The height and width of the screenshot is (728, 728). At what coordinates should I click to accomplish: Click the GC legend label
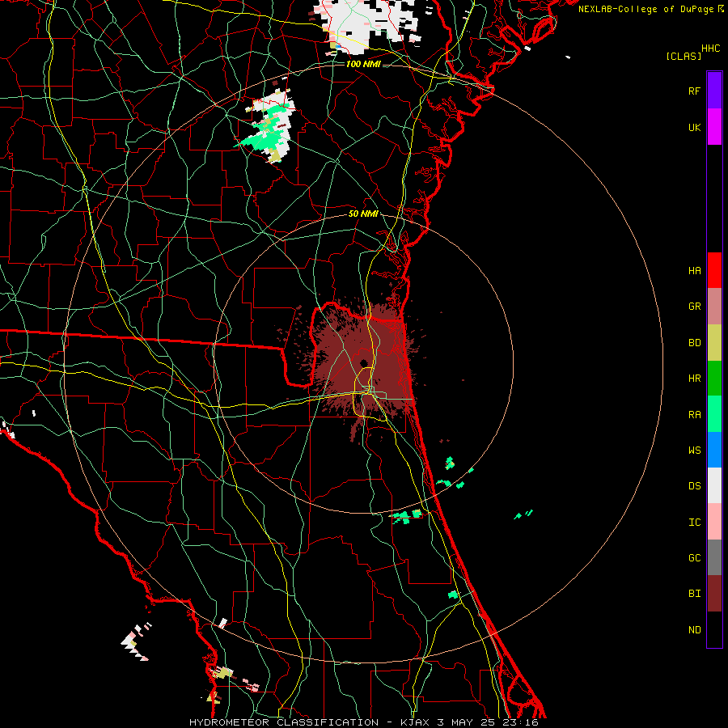[695, 557]
